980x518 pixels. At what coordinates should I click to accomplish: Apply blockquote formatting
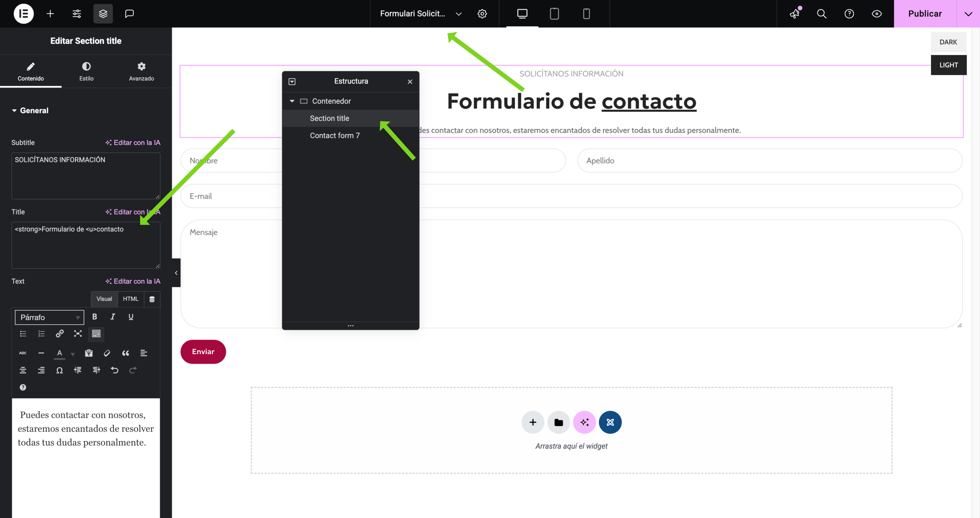126,353
